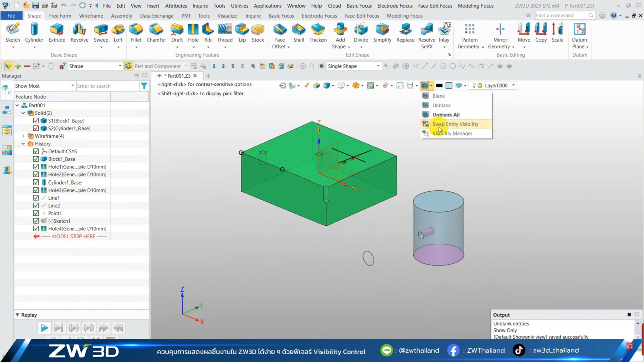Open the Layer0000 dropdown
Viewport: 644px width, 362px height.
513,86
